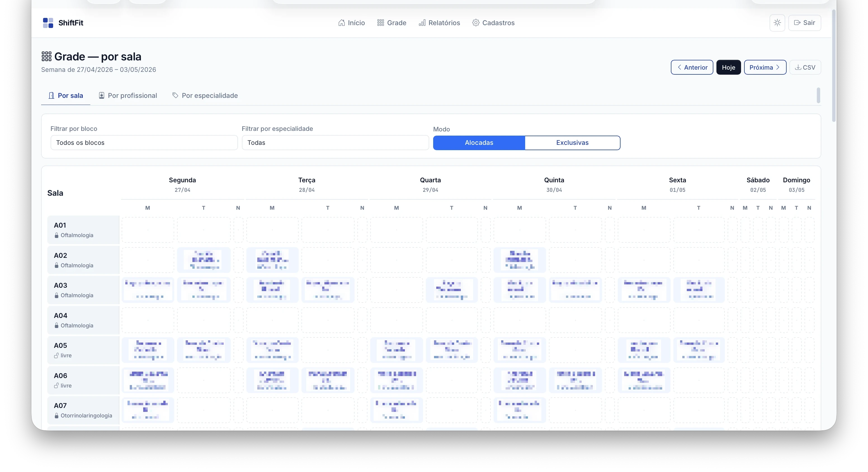Switch mode to Alocadas
This screenshot has height=472, width=868.
479,143
